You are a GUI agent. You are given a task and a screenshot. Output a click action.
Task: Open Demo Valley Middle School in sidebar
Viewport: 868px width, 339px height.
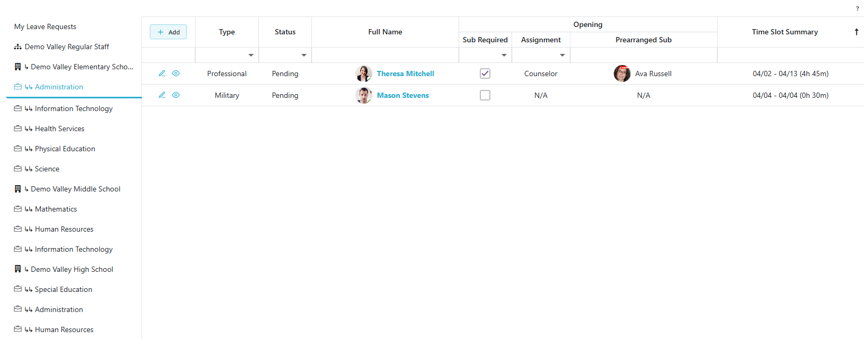(x=75, y=189)
